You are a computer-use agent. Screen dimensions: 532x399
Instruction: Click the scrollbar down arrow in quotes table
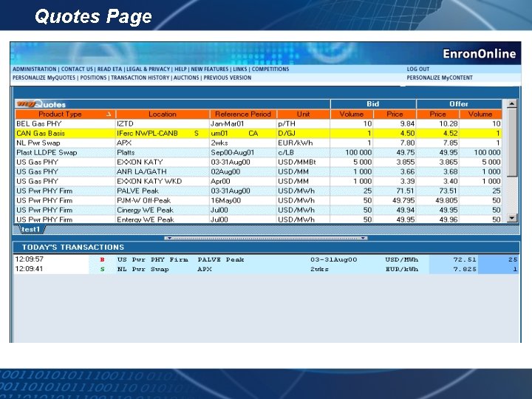(512, 218)
